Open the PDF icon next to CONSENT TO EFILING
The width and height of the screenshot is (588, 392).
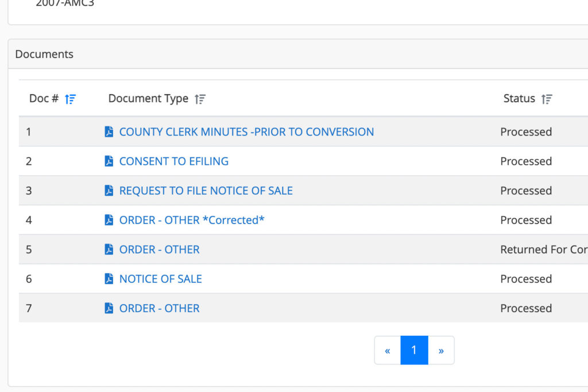109,161
